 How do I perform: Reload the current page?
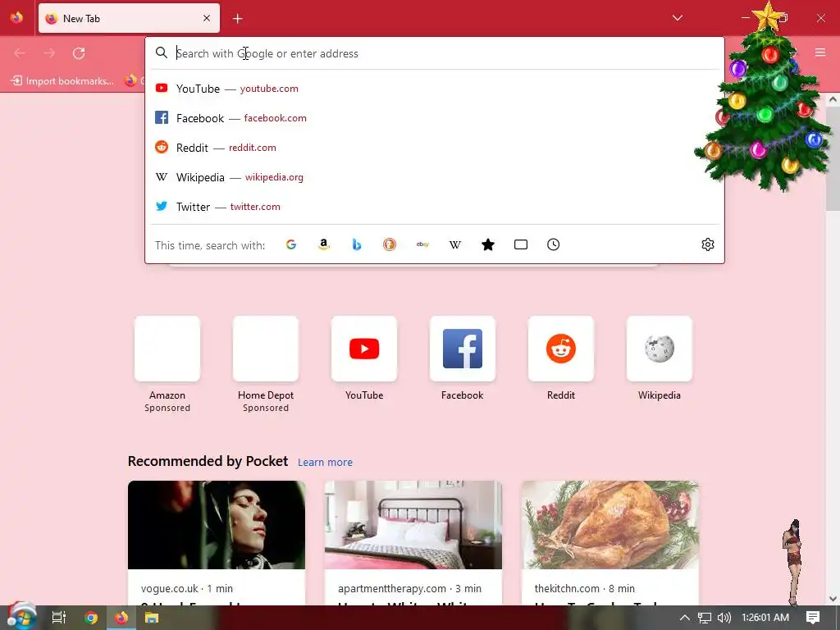[79, 53]
